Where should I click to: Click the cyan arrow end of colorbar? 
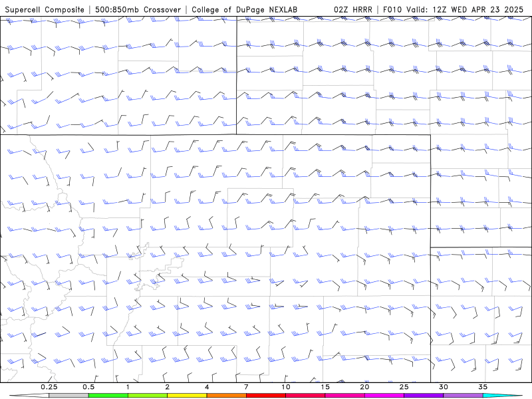[503, 396]
